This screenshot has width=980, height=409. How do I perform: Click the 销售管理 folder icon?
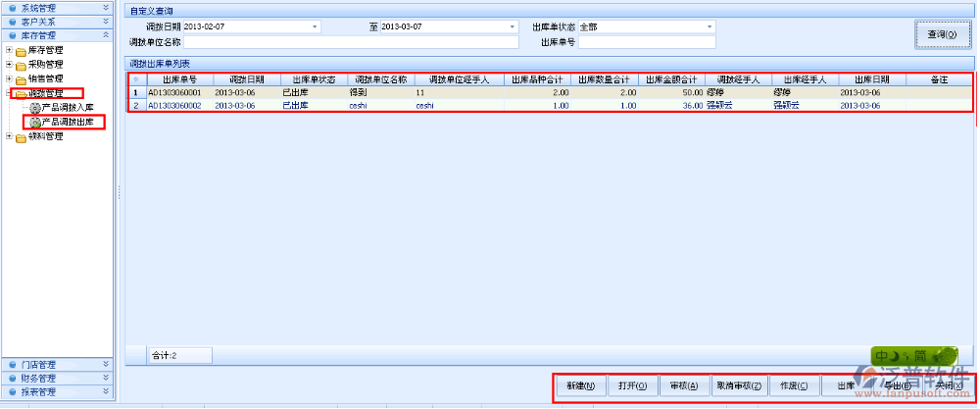click(x=21, y=79)
